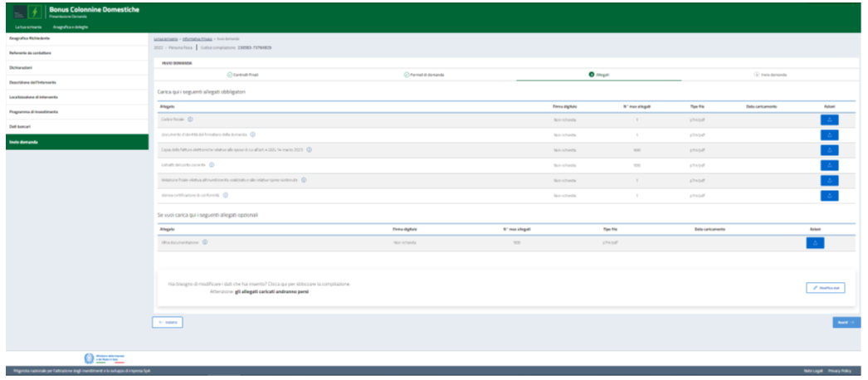Open the Privacy Policy footer link
The width and height of the screenshot is (868, 380).
tap(839, 370)
